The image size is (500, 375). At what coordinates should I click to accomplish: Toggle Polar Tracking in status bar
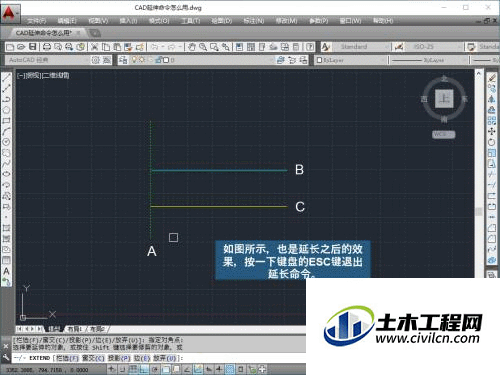(x=155, y=369)
